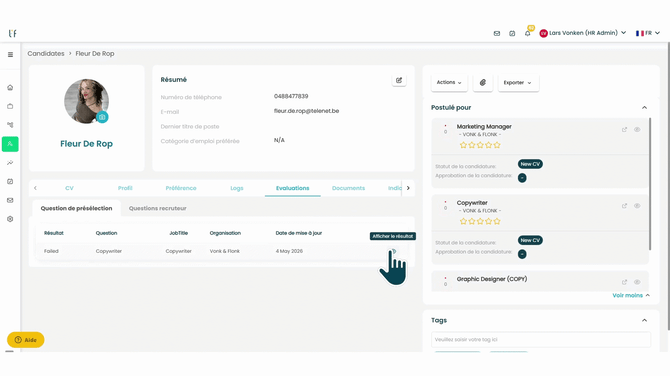Click the Graphic Designer (COPY) job title
Image resolution: width=670 pixels, height=376 pixels.
(x=492, y=279)
